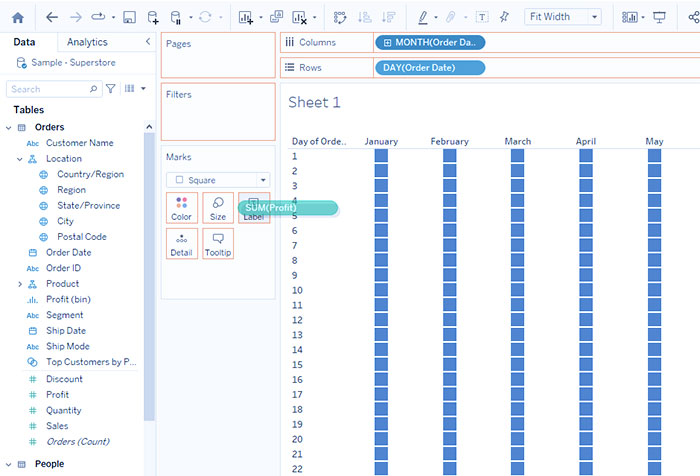This screenshot has height=476, width=700.
Task: Select the Postal Code field
Action: point(82,237)
